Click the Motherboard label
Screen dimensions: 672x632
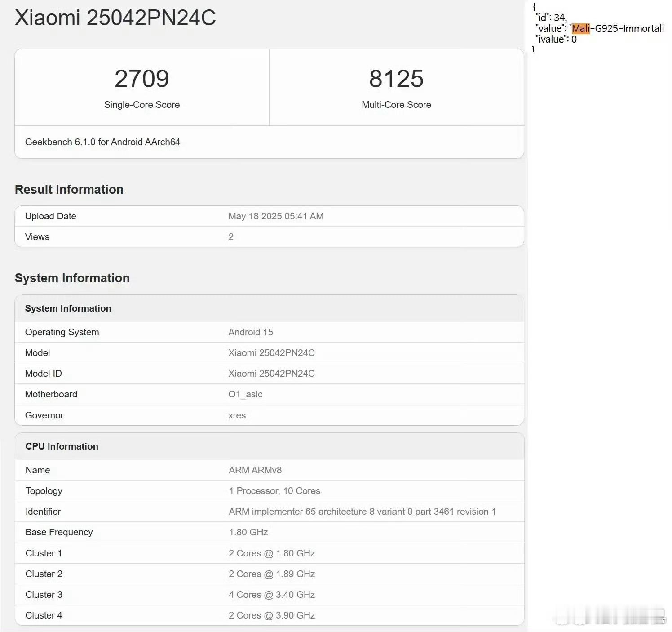tap(51, 394)
